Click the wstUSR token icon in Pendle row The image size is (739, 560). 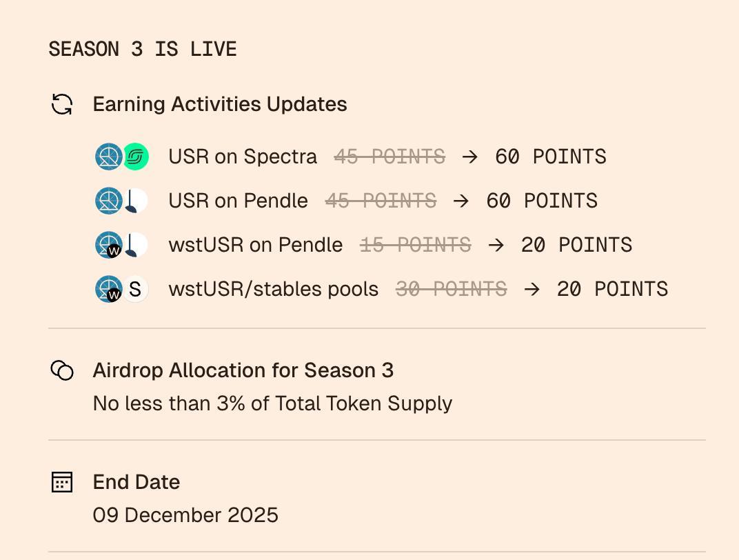(109, 245)
